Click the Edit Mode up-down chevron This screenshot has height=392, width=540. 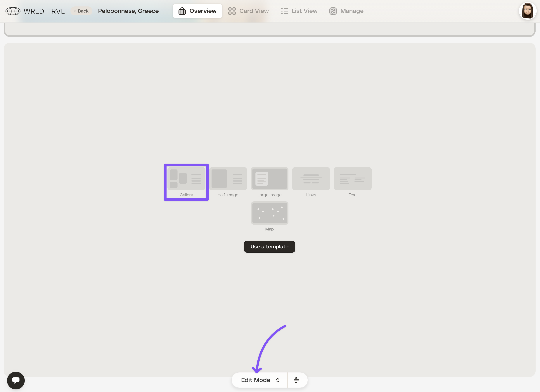tap(278, 380)
